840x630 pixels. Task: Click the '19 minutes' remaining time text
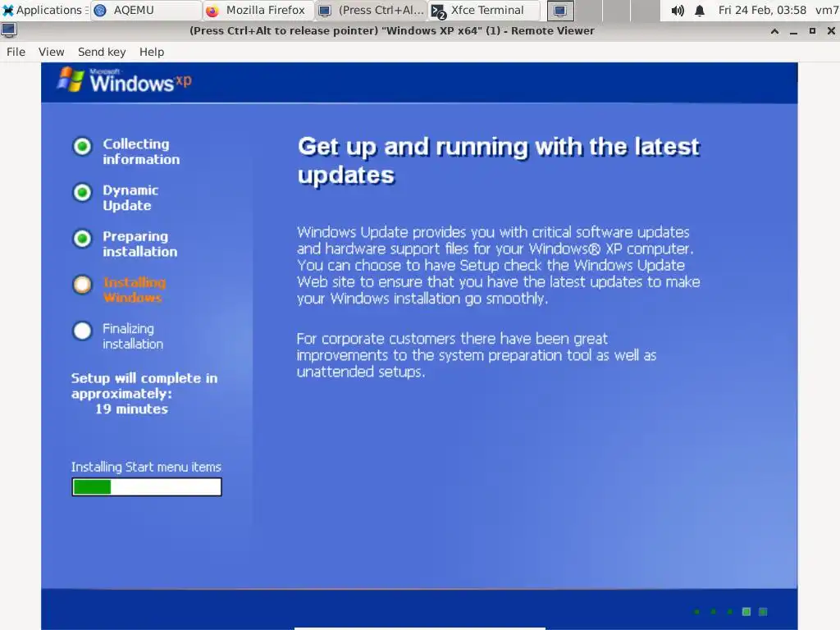pos(132,409)
